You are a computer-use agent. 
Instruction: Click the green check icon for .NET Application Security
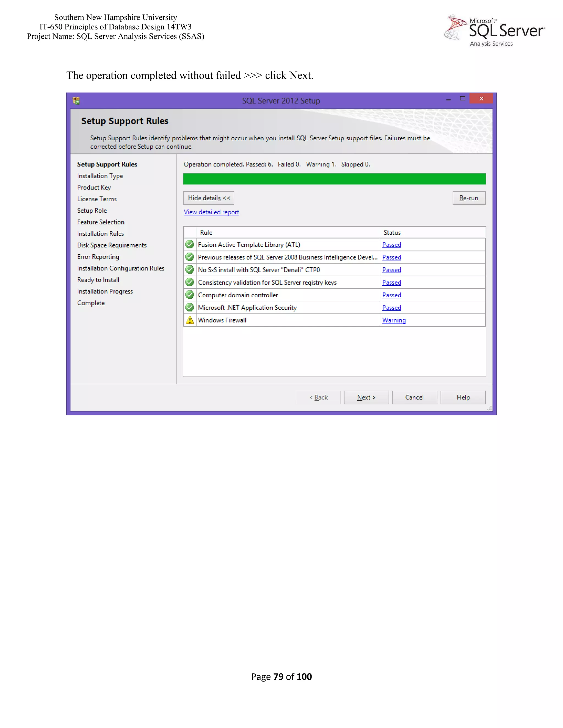tap(189, 307)
